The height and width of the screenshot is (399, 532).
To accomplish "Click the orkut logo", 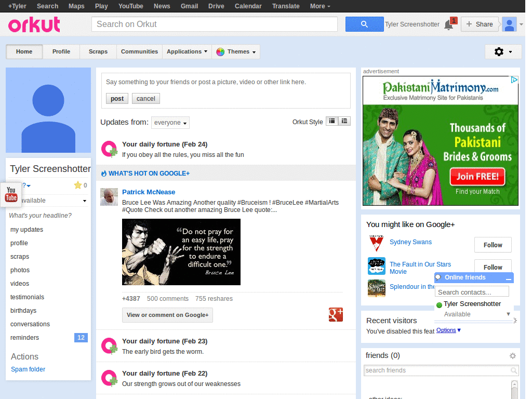I will (34, 25).
